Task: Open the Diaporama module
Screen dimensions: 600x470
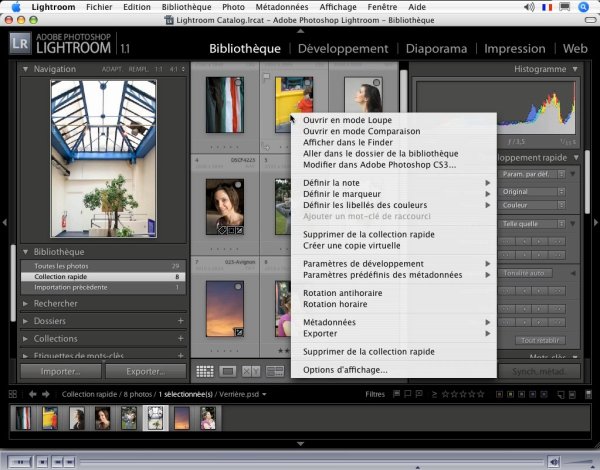Action: coord(436,49)
